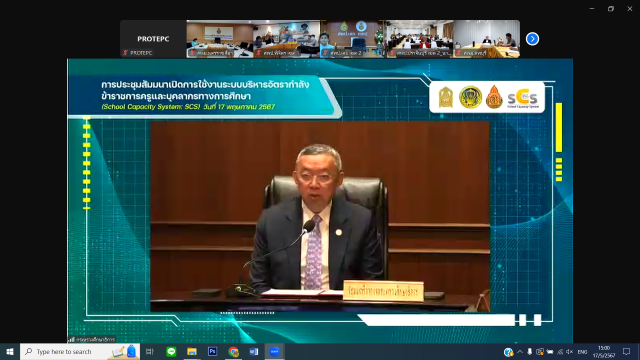Screen dimensions: 640x360
Task: Show next page of participant video thumbnails
Action: (x=532, y=39)
